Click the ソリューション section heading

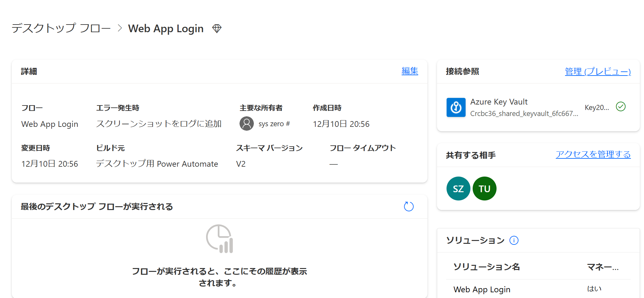point(475,240)
